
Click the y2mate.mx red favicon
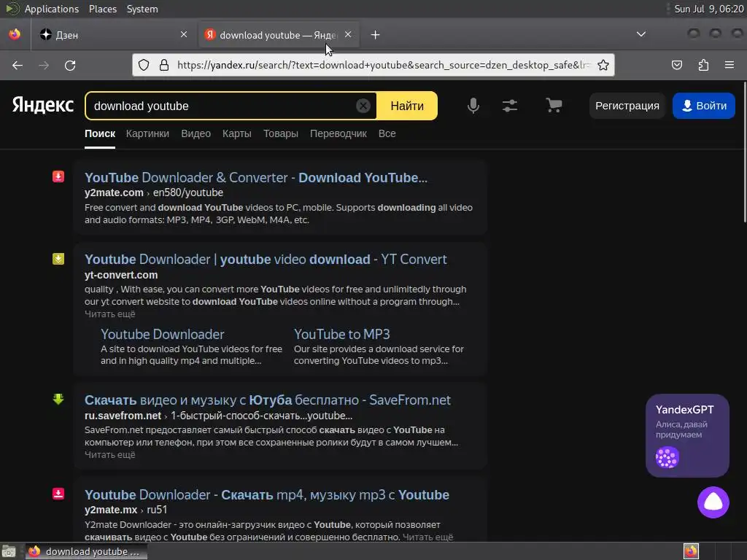click(x=58, y=494)
